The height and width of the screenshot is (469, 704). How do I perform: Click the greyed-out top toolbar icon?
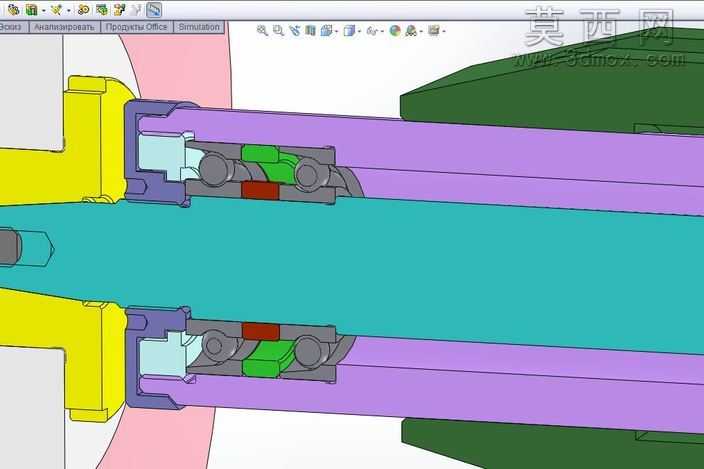point(137,9)
